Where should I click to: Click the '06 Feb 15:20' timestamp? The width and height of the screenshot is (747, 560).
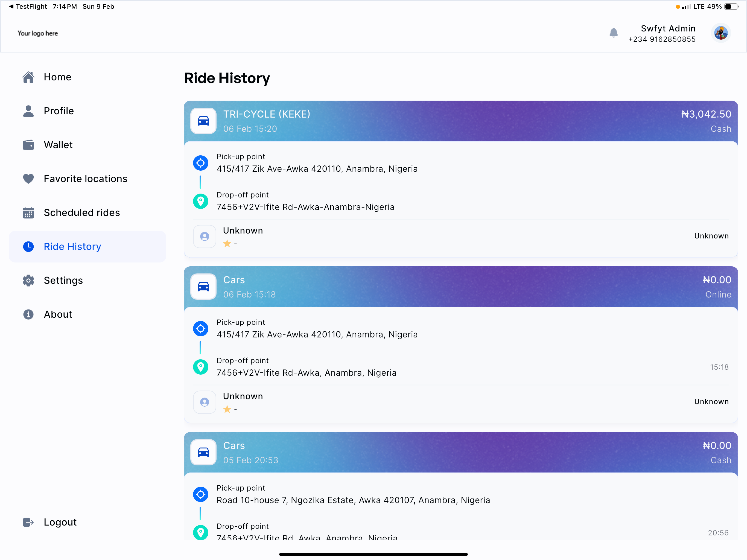tap(250, 129)
